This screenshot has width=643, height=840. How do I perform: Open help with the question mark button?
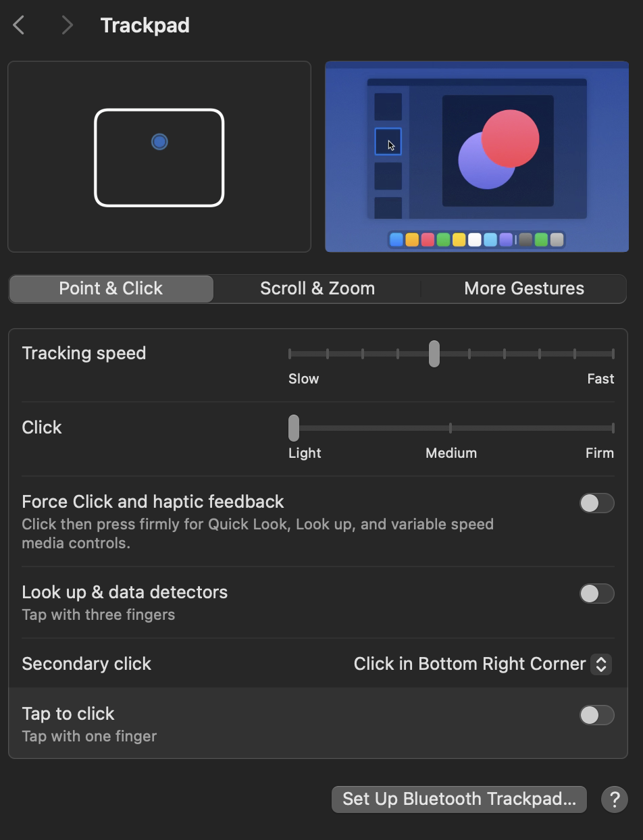pyautogui.click(x=614, y=799)
